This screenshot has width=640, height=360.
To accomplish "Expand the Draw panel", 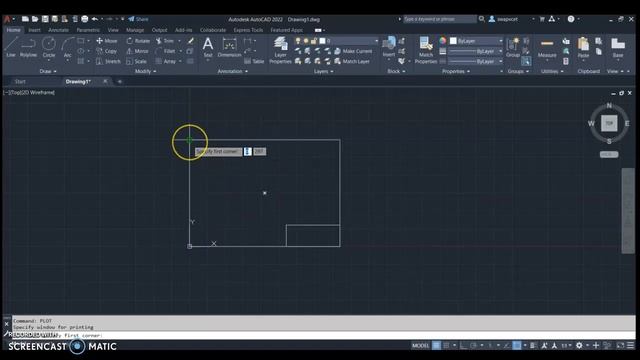I will pos(48,71).
